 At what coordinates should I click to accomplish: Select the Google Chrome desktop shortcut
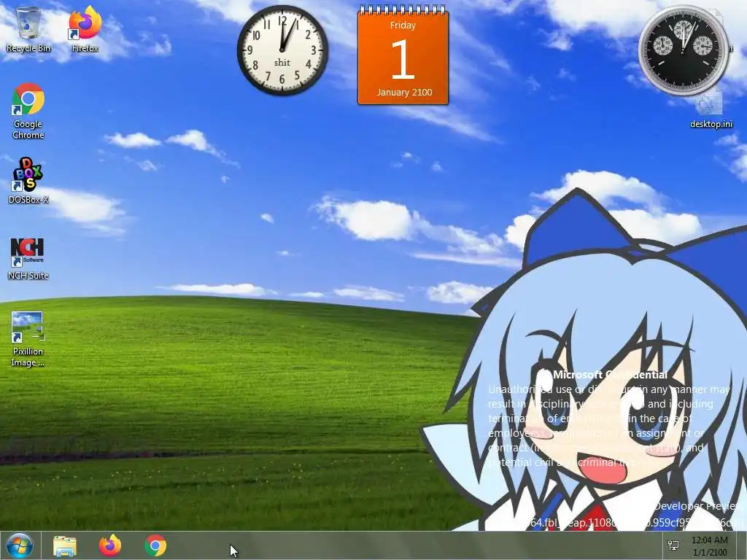[x=28, y=111]
